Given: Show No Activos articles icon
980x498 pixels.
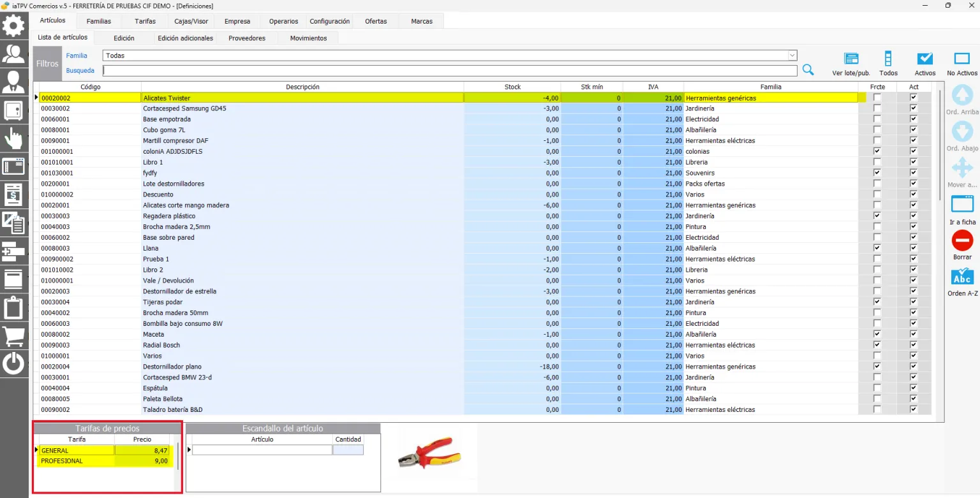Looking at the screenshot, I should tap(962, 59).
